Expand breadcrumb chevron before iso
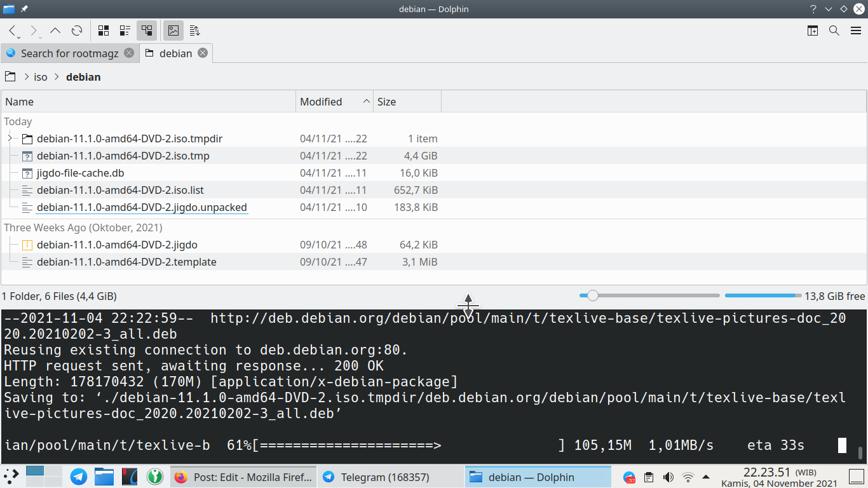The width and height of the screenshot is (868, 488). [26, 77]
